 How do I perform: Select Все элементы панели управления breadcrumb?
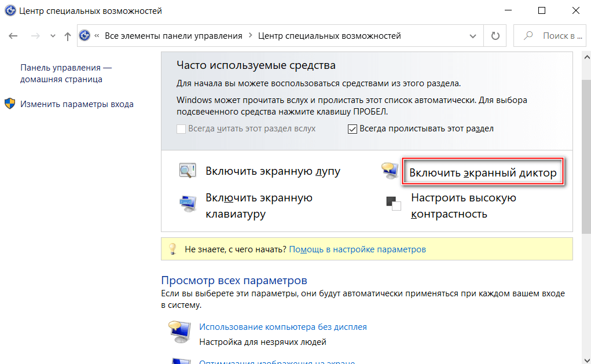click(x=173, y=36)
